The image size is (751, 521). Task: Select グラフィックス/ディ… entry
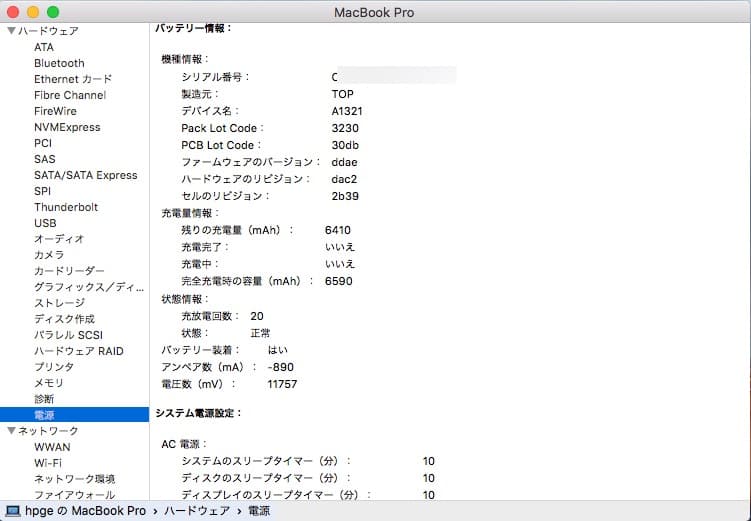(x=89, y=287)
